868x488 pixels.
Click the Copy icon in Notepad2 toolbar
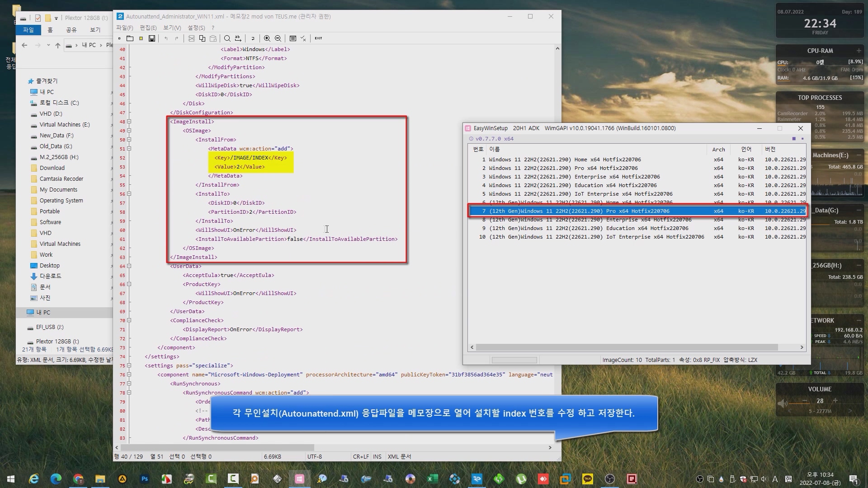(202, 38)
